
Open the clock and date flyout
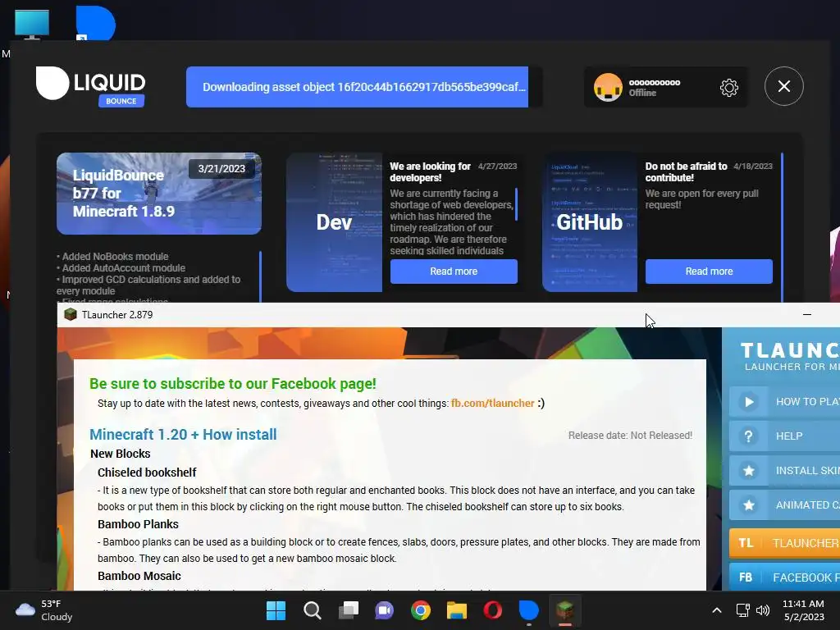click(x=804, y=610)
